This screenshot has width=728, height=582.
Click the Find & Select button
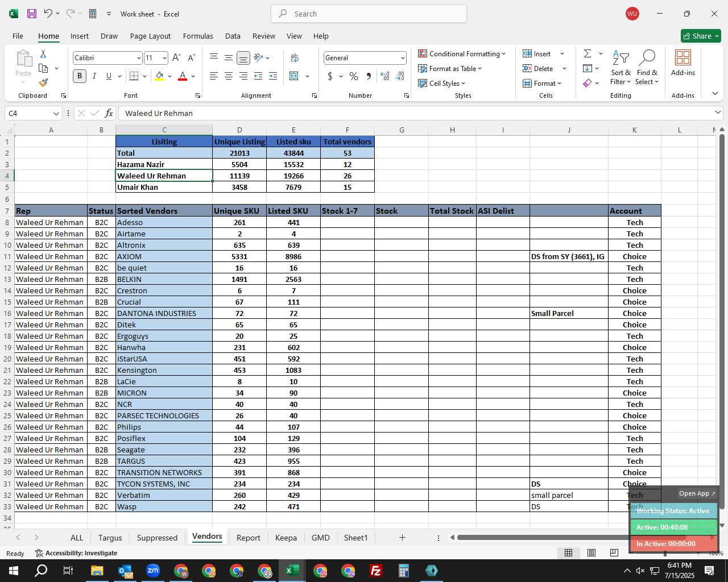tap(647, 68)
